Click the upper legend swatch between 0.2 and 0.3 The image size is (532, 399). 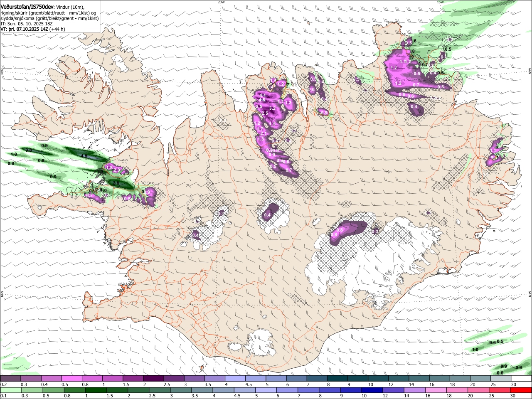(x=10, y=378)
